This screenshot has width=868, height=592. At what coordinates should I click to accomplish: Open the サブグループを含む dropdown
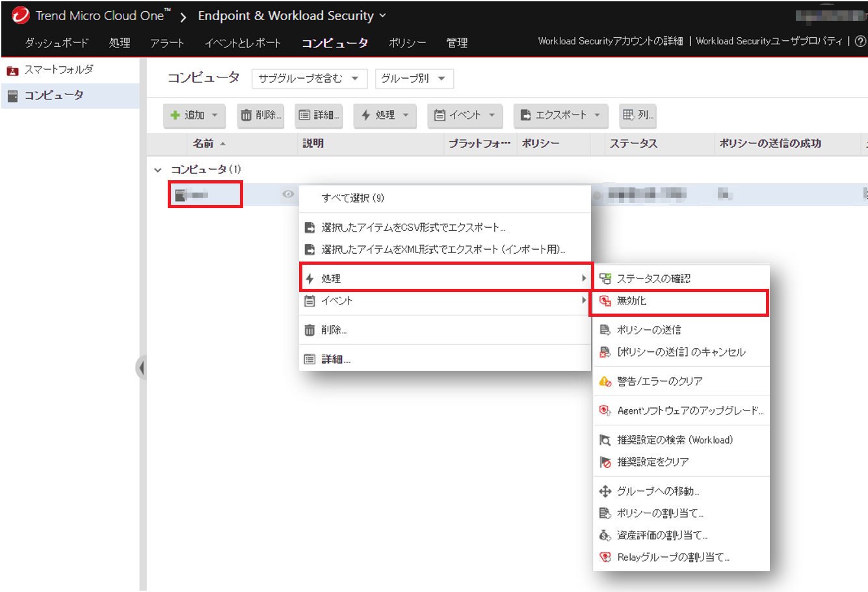click(x=309, y=79)
